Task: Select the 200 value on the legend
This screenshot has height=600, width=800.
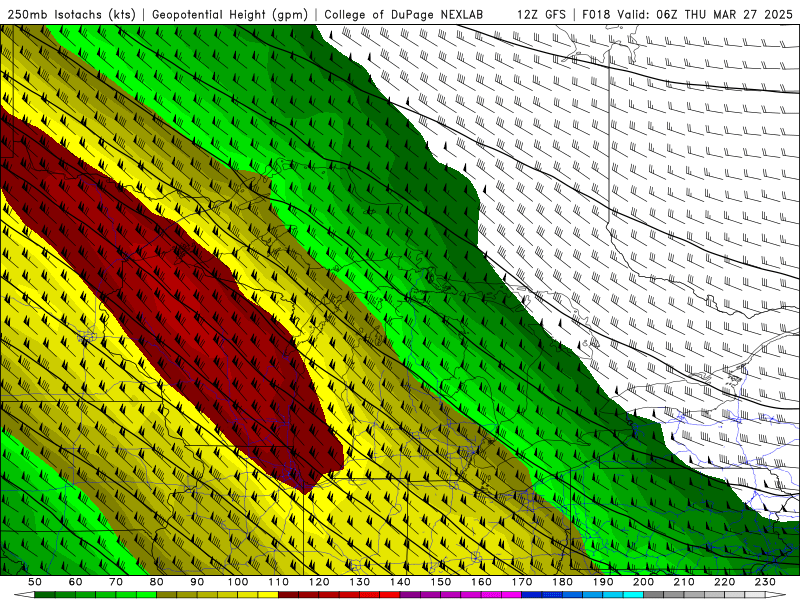Action: tap(644, 582)
